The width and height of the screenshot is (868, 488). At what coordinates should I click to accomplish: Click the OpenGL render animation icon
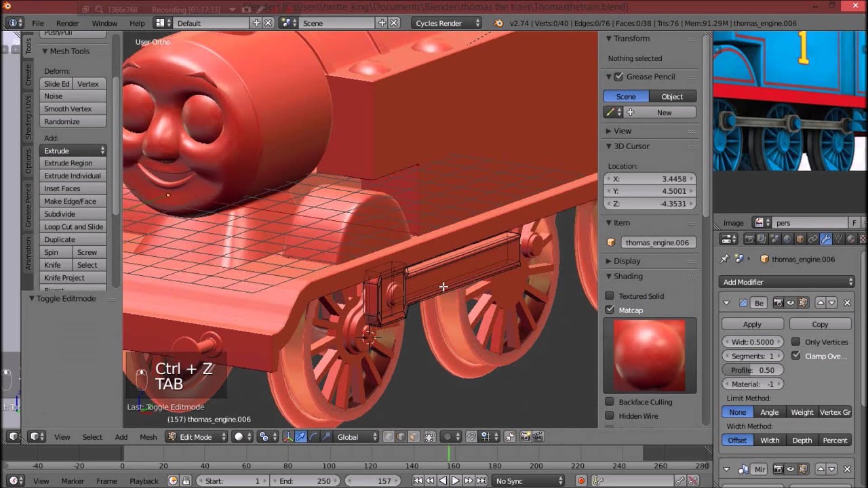point(537,437)
